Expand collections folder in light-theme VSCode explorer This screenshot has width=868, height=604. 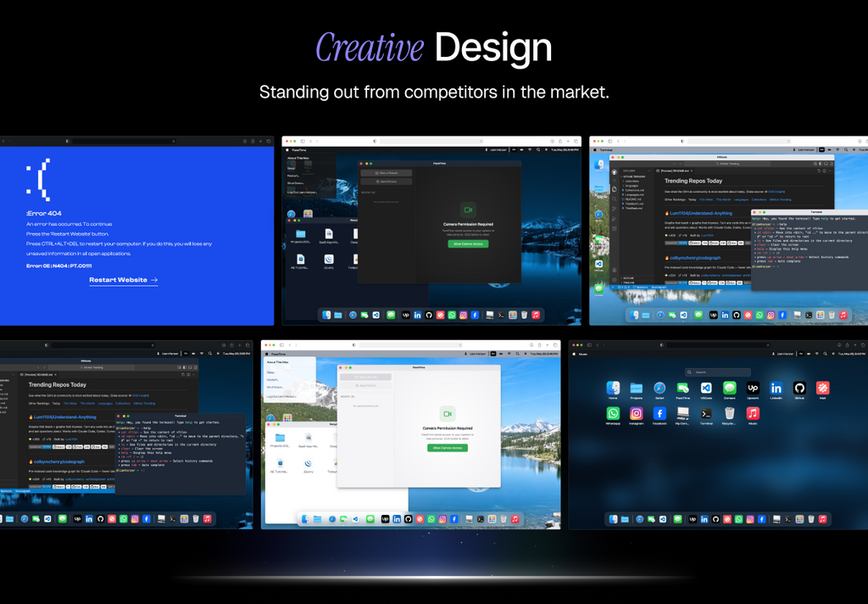631,182
